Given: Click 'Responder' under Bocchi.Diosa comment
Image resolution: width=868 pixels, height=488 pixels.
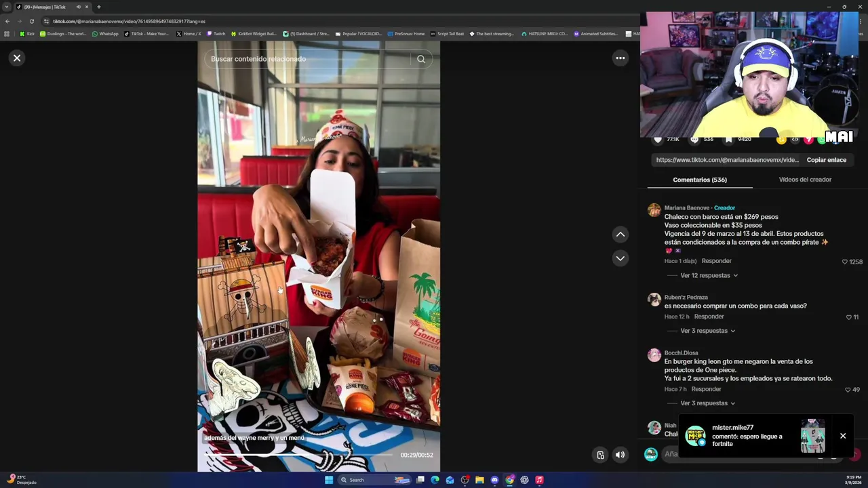Looking at the screenshot, I should click(x=706, y=389).
